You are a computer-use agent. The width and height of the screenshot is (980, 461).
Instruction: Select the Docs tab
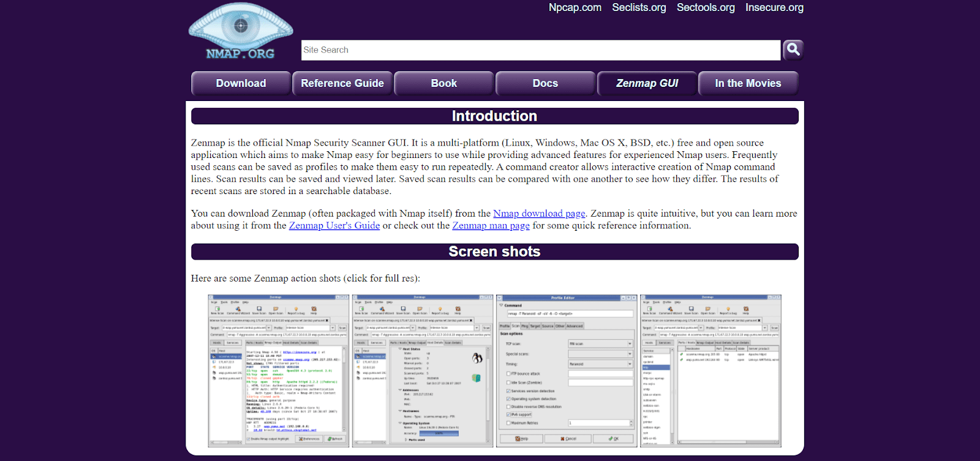click(x=545, y=83)
